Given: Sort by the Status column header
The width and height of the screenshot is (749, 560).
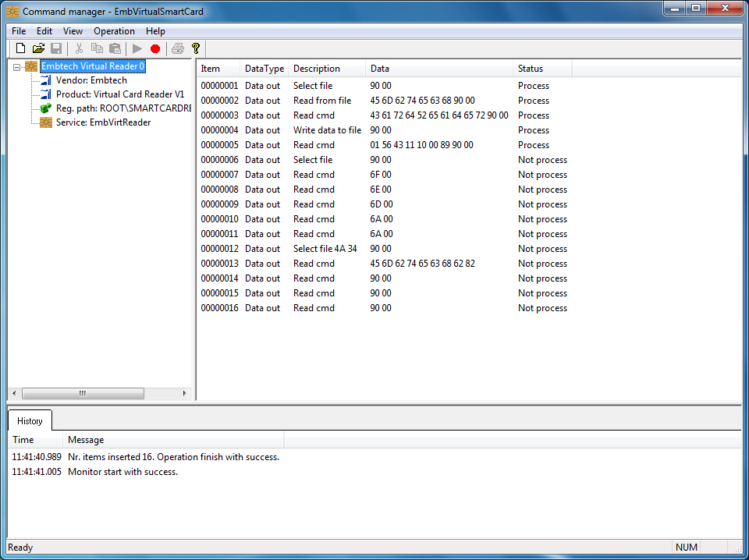Looking at the screenshot, I should [542, 69].
